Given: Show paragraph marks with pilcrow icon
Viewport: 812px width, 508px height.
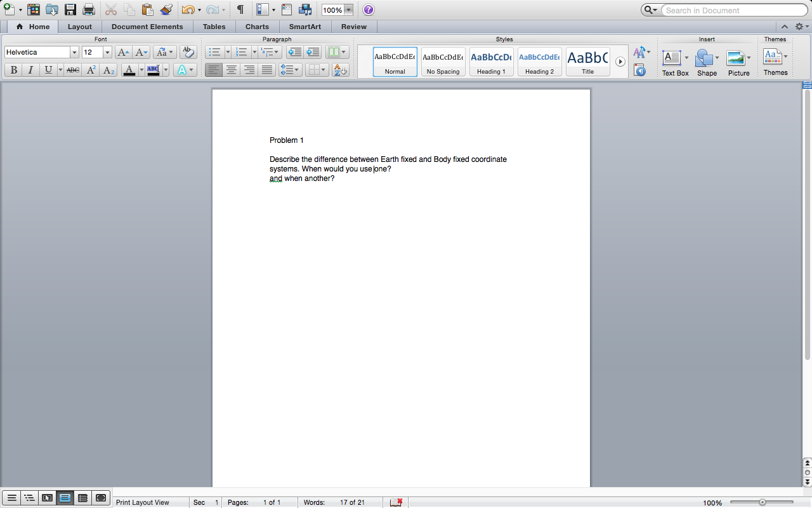Looking at the screenshot, I should [240, 10].
